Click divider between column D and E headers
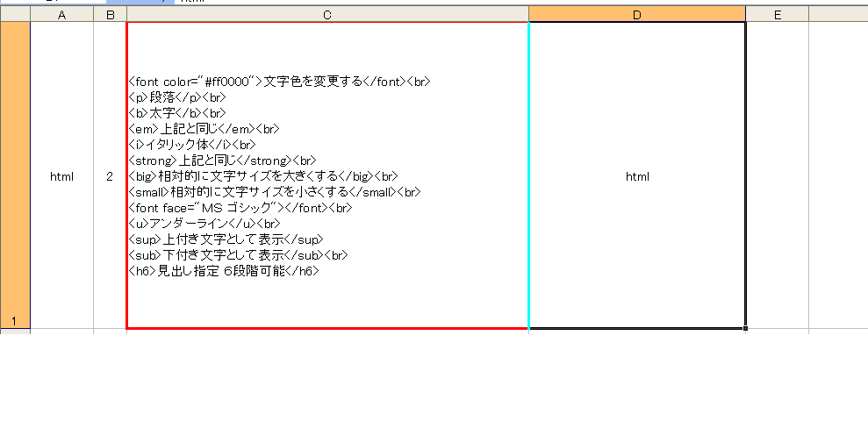The image size is (868, 421). pyautogui.click(x=746, y=14)
